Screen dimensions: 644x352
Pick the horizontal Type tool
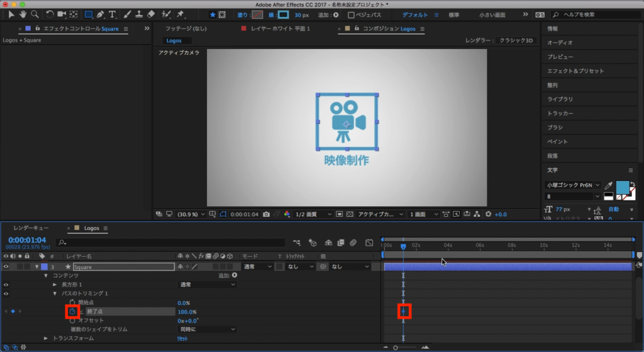tap(113, 14)
